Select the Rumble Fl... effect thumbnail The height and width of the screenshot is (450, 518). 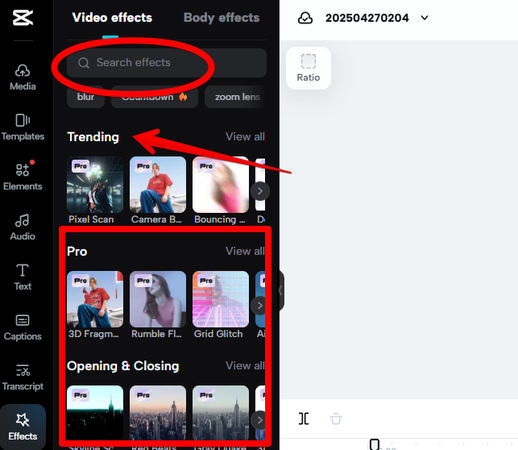[x=158, y=299]
